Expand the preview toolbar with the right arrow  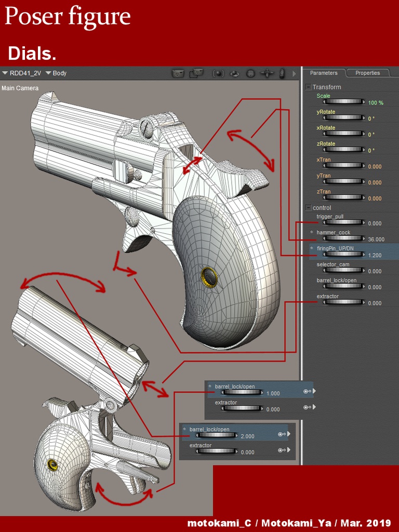point(294,73)
